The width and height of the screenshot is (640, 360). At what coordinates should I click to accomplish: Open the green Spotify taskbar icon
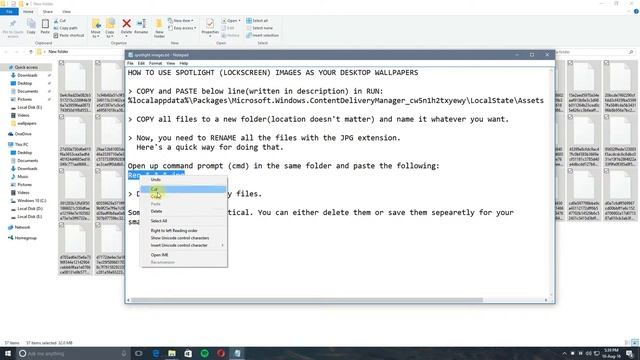[204, 353]
